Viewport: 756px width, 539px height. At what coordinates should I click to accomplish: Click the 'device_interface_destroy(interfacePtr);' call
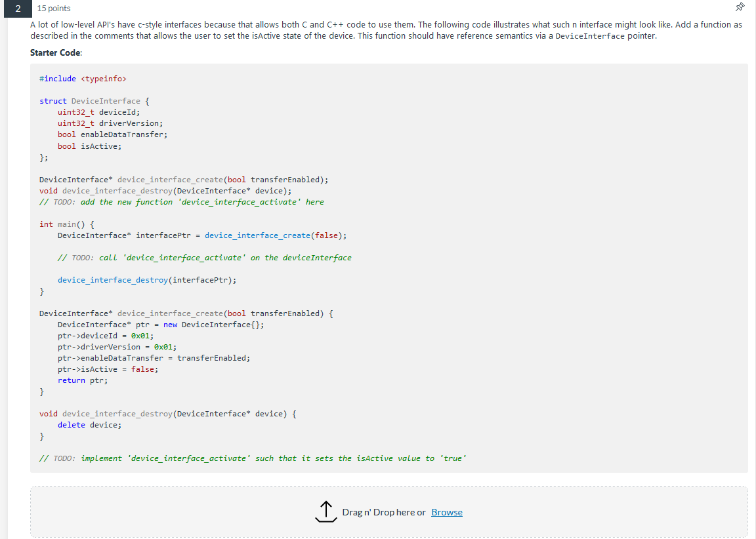point(147,280)
